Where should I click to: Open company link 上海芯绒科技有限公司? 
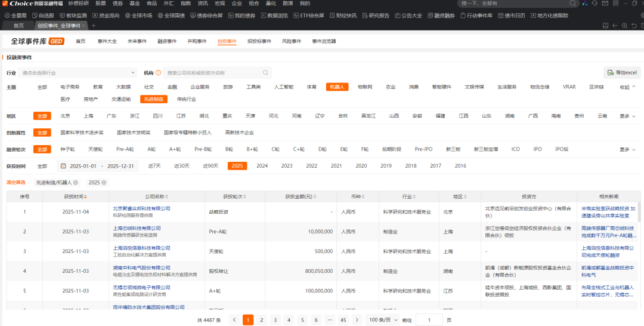tap(137, 228)
